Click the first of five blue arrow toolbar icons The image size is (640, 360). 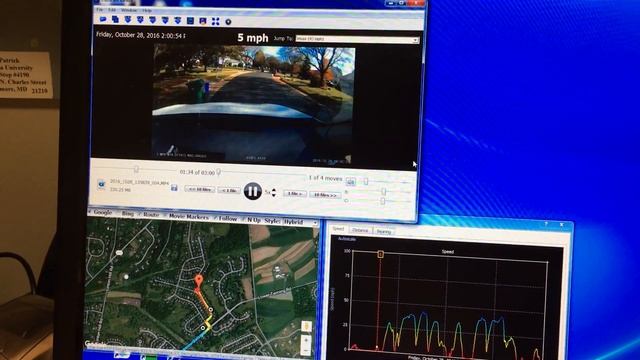[128, 20]
